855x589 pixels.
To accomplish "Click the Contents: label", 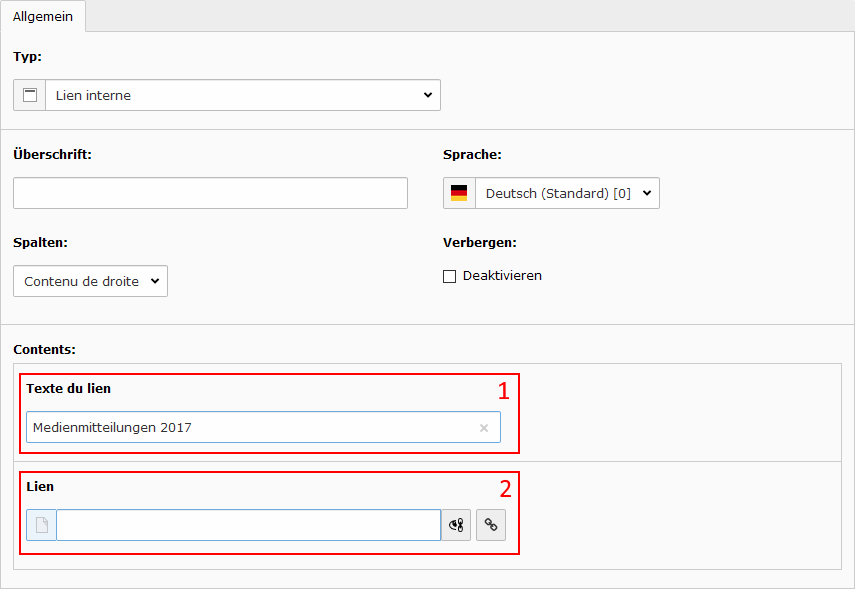I will [x=45, y=350].
